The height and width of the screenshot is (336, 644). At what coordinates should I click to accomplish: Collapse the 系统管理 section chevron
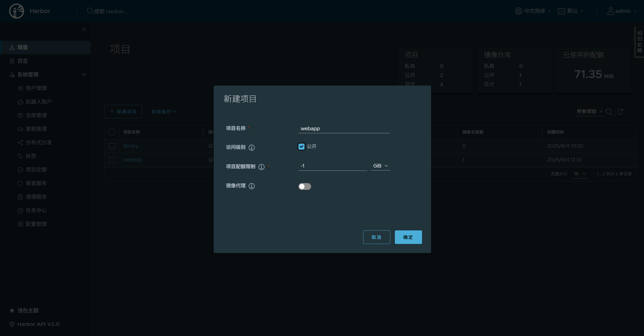pyautogui.click(x=84, y=75)
